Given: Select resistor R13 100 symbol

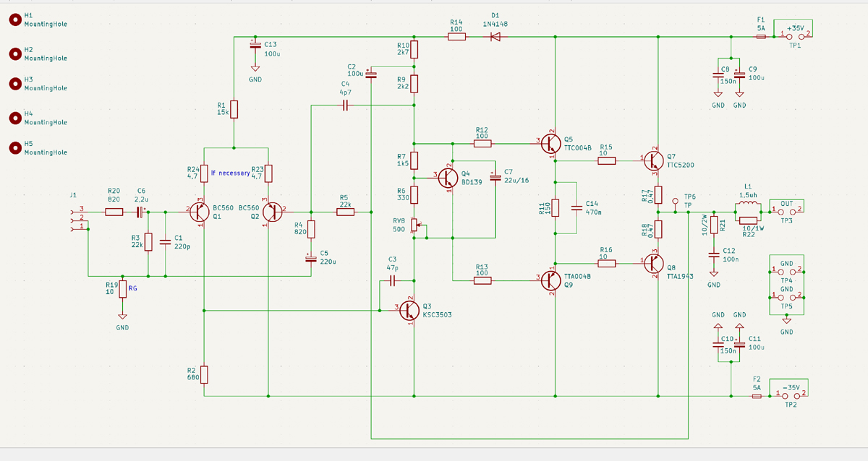Looking at the screenshot, I should [x=482, y=280].
